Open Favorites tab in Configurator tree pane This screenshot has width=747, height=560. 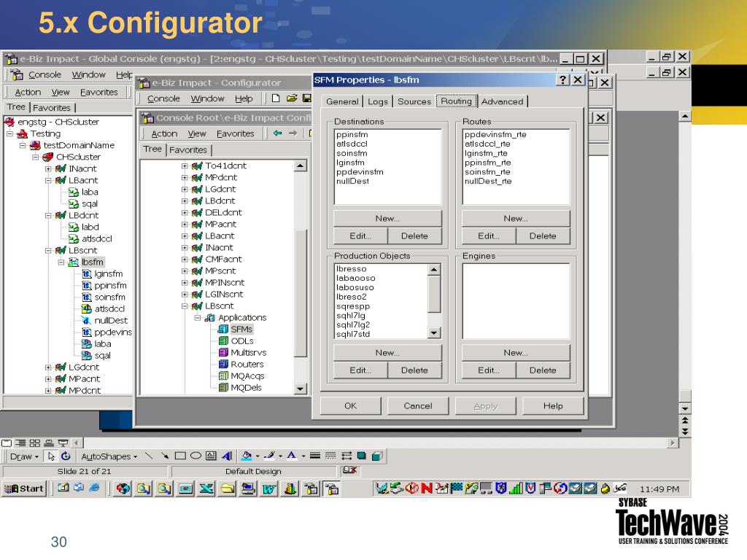tap(188, 150)
